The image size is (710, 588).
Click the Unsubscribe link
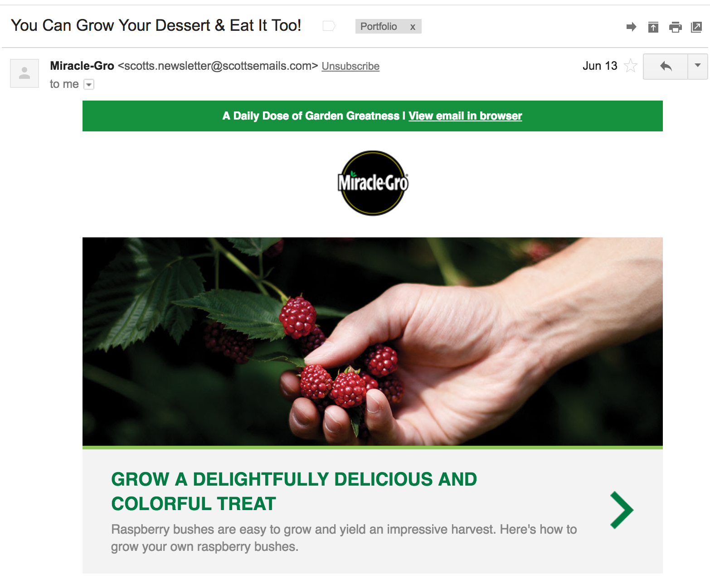(x=350, y=66)
